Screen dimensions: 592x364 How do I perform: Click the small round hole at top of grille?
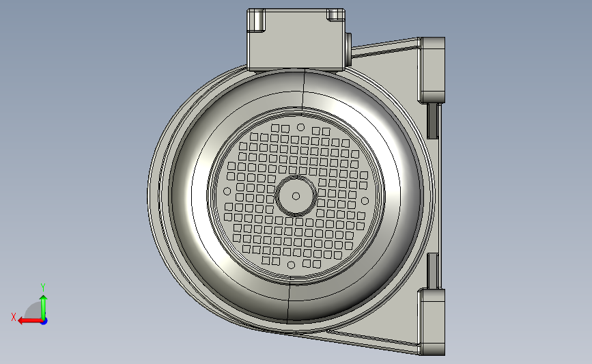pos(300,127)
